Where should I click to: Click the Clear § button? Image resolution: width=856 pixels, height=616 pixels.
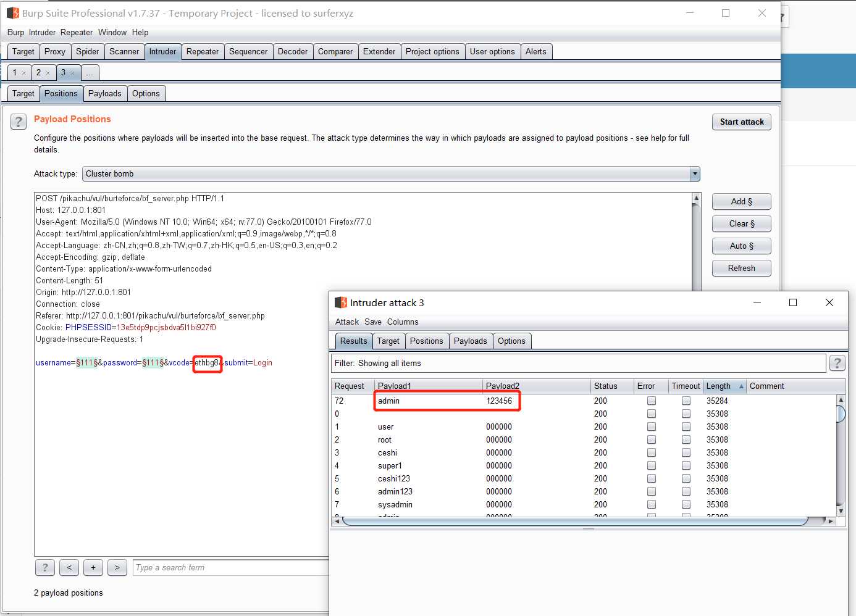tap(742, 224)
